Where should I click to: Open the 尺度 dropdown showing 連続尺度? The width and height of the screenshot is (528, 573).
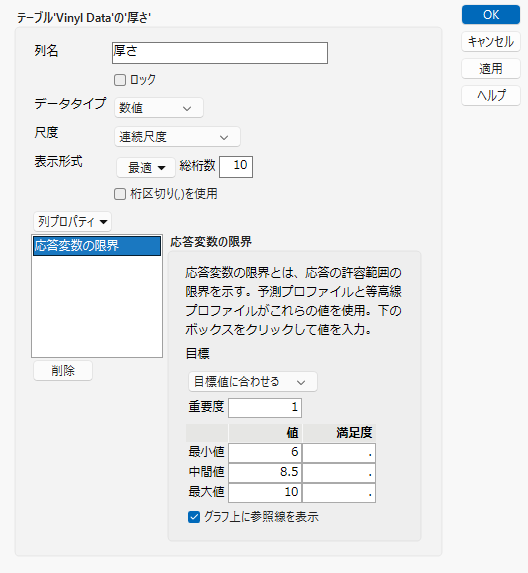click(177, 137)
